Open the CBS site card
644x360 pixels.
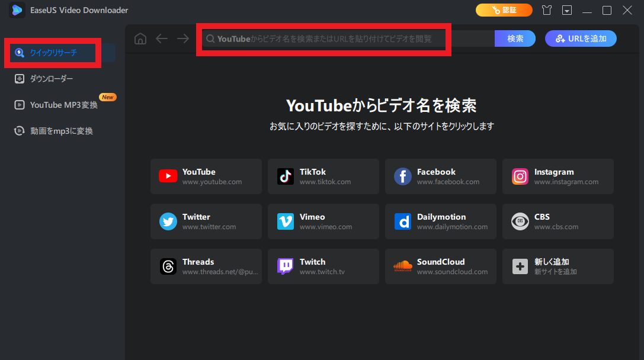558,221
